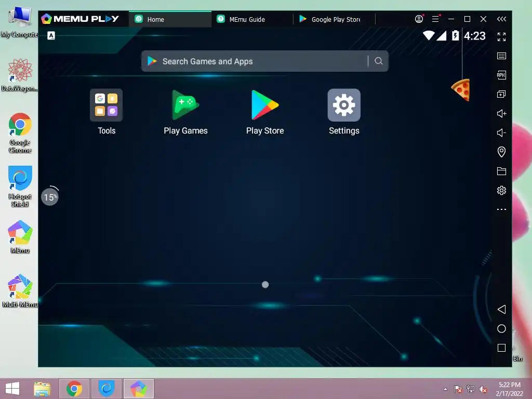Open the account profile icon
Image resolution: width=532 pixels, height=399 pixels.
tap(419, 19)
